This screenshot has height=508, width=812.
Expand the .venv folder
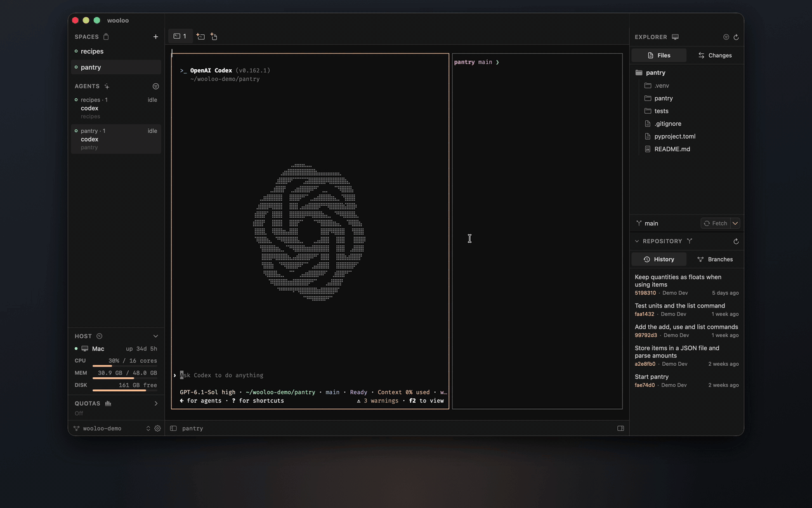click(x=687, y=86)
